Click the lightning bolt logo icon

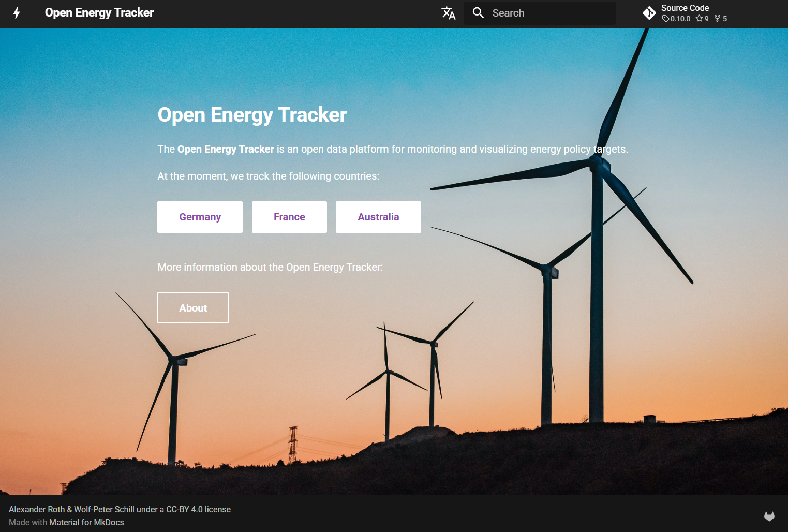pyautogui.click(x=17, y=13)
